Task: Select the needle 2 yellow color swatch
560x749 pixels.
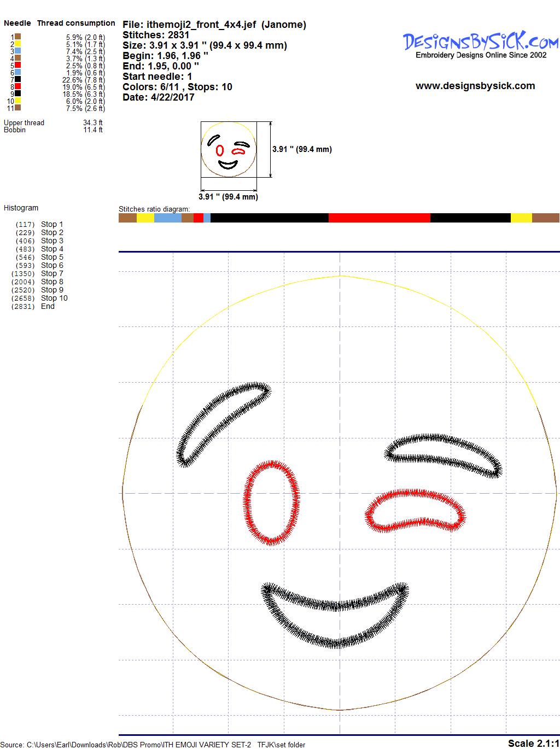Action: [17, 44]
